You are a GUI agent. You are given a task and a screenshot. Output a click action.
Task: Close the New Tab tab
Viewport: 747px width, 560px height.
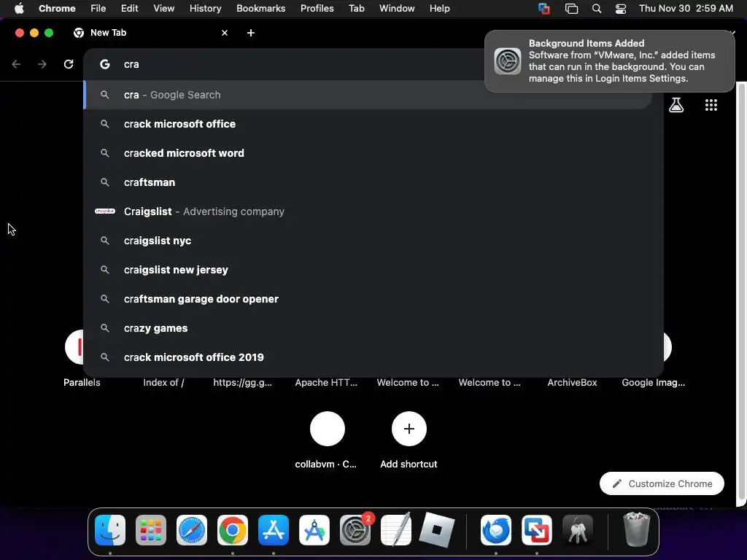(225, 33)
